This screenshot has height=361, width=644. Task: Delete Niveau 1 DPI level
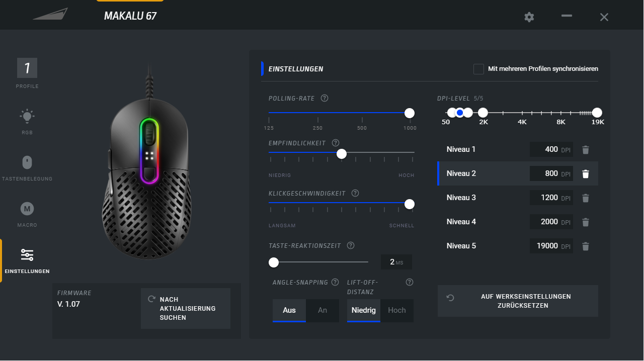[x=585, y=149]
